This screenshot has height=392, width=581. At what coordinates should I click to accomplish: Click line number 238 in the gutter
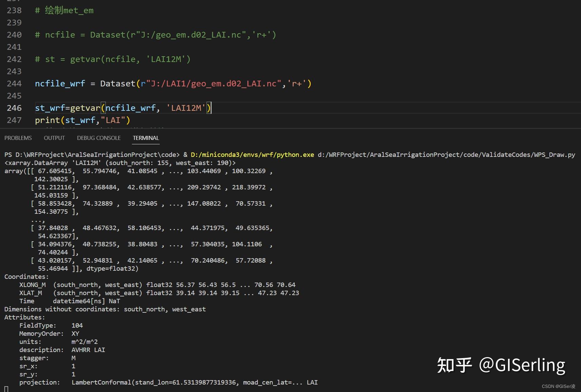(14, 11)
